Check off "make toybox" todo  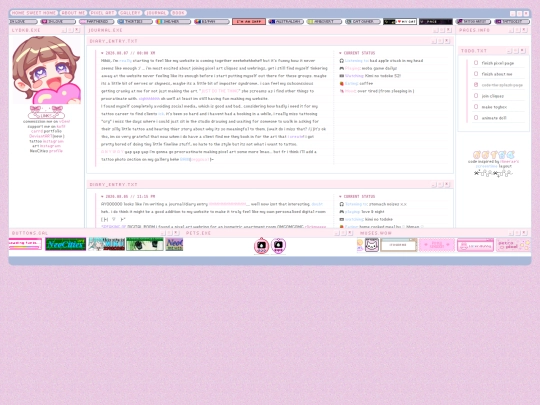[x=476, y=107]
